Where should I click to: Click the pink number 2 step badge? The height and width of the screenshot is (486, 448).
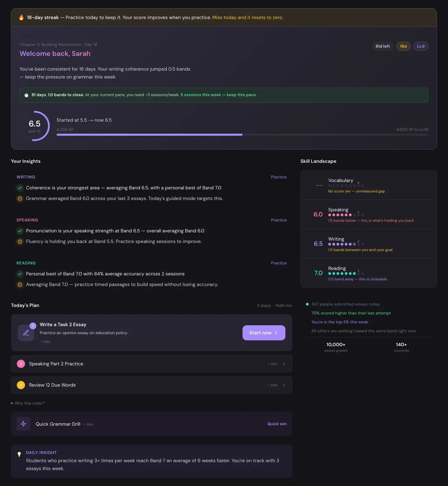pyautogui.click(x=21, y=364)
